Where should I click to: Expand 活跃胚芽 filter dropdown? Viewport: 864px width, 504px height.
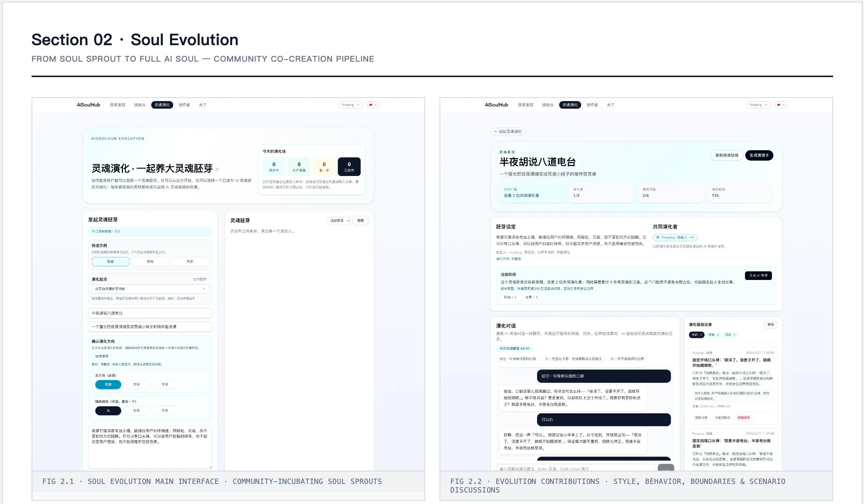coord(338,220)
